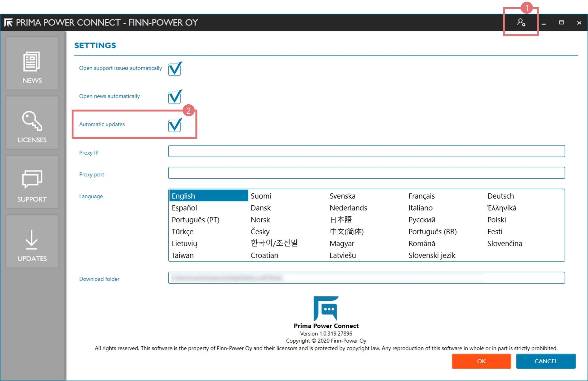
Task: Select Deutsch in the language list
Action: (x=500, y=196)
